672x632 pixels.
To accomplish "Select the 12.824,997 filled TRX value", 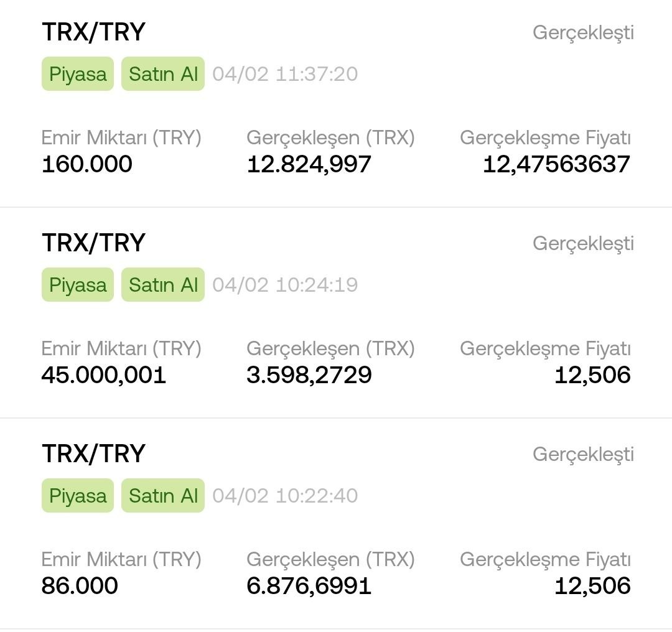I will pos(309,164).
